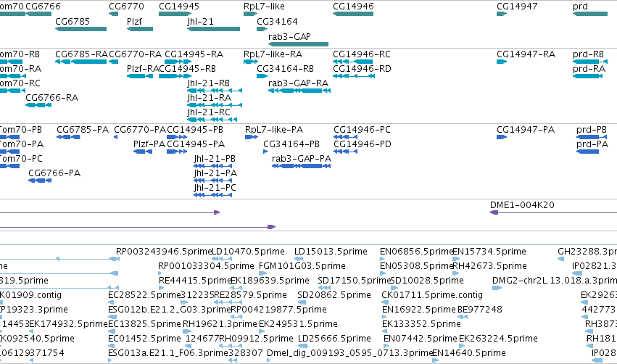The width and height of the screenshot is (617, 364).
Task: Click the prd-PA protein label
Action: coord(592,144)
